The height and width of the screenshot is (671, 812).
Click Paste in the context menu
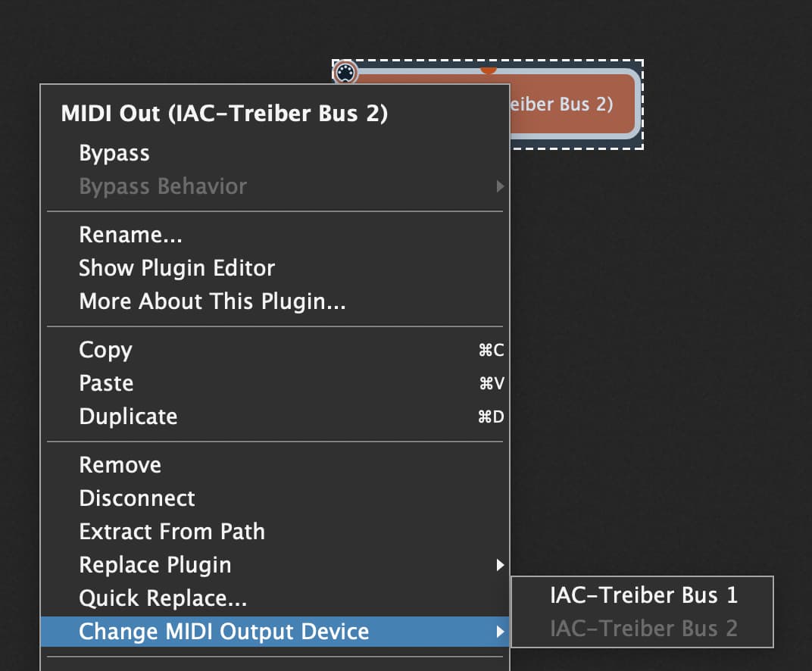[106, 383]
